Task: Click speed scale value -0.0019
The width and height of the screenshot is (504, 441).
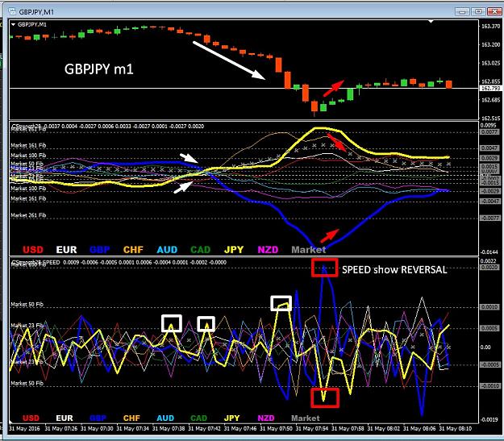Action: tap(489, 419)
